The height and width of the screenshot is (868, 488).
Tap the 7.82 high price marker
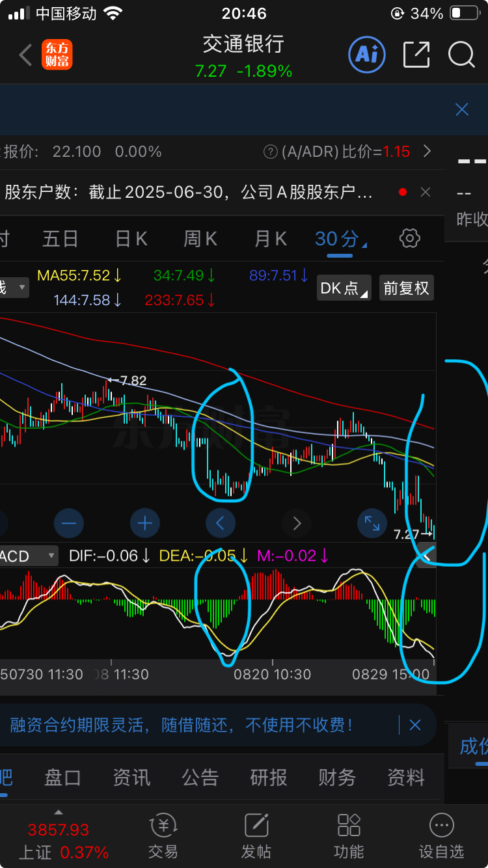128,380
